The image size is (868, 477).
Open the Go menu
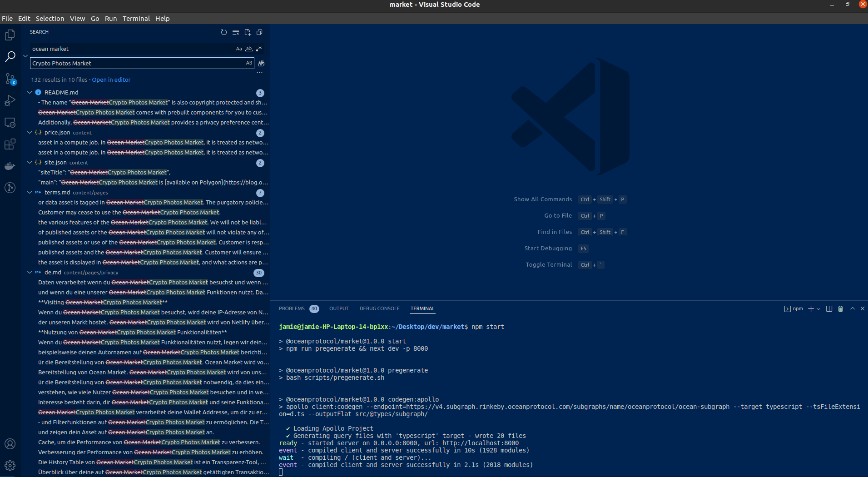tap(95, 19)
